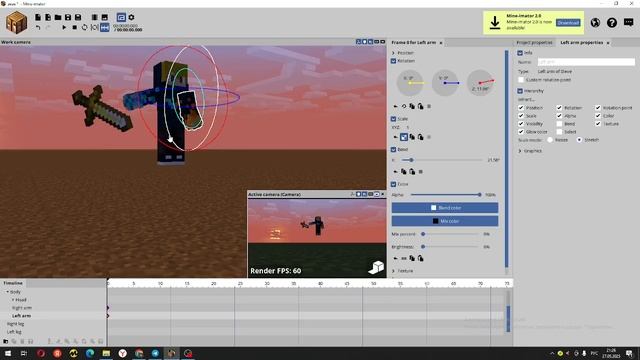Toggle the inherit Scale checkbox

tap(521, 116)
